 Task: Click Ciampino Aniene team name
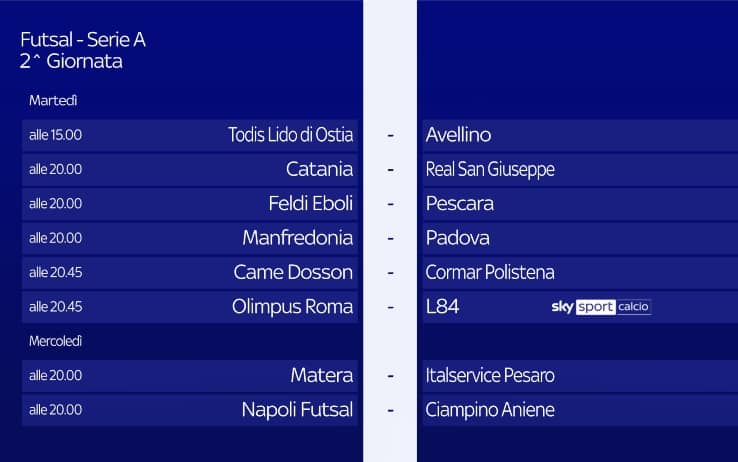489,409
